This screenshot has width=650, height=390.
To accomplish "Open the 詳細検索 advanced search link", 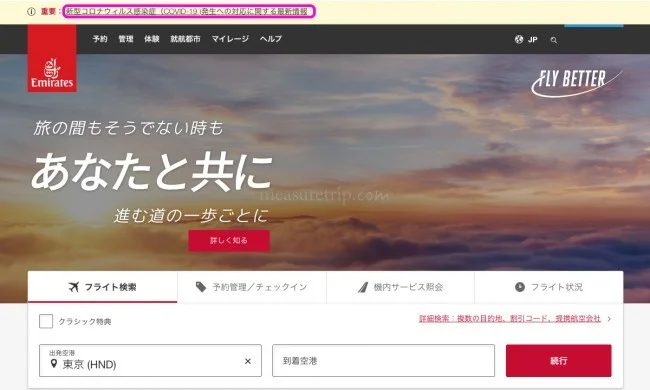I will click(x=510, y=319).
